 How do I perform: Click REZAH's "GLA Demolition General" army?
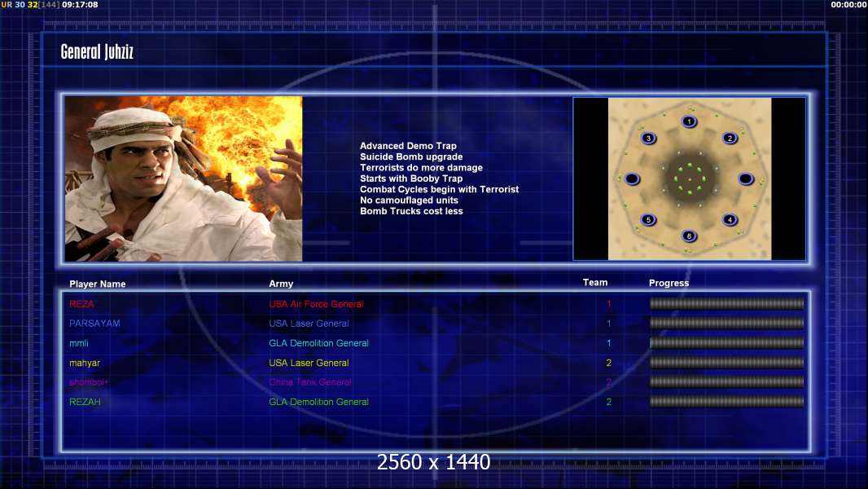tap(319, 402)
